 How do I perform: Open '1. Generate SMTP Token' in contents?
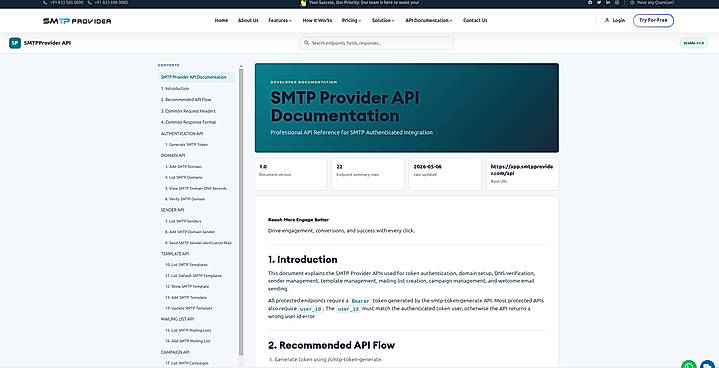click(187, 144)
